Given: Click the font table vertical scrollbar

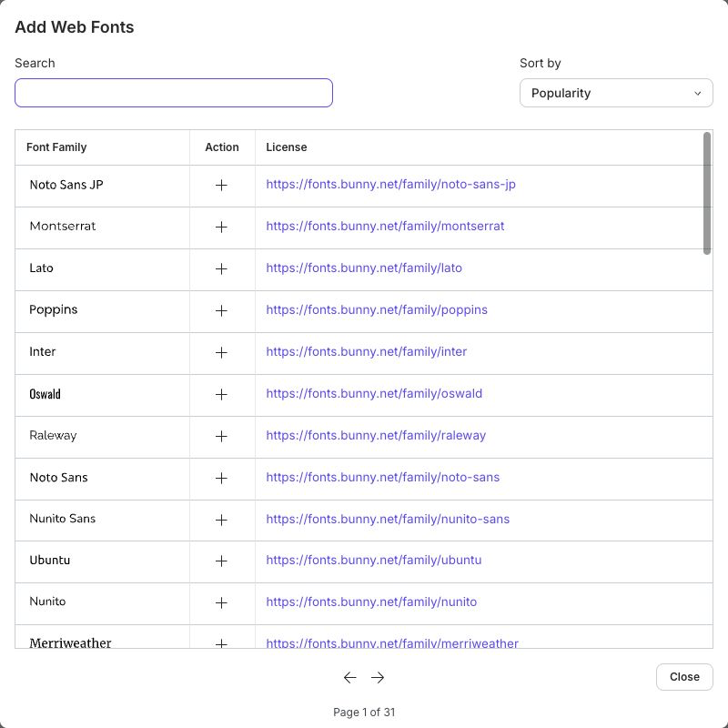Looking at the screenshot, I should 707,193.
